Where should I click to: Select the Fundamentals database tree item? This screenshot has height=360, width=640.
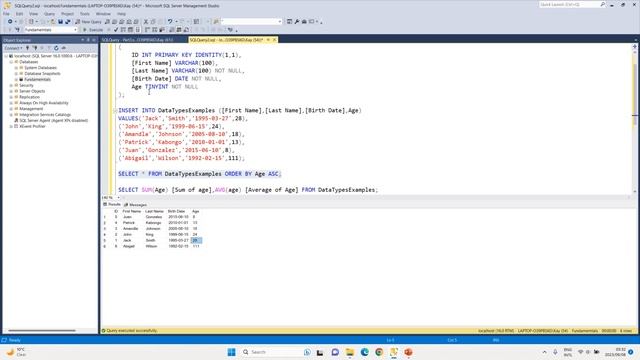tap(38, 80)
